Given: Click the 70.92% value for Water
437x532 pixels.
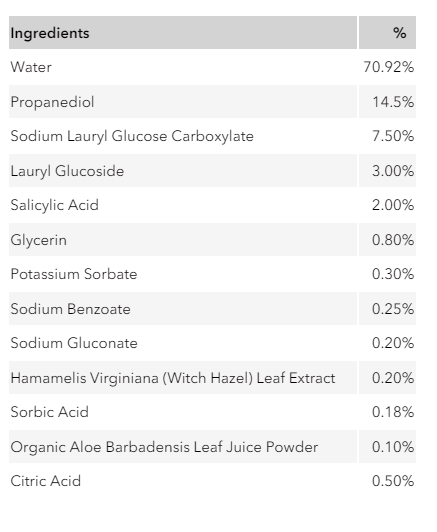Looking at the screenshot, I should [x=388, y=67].
